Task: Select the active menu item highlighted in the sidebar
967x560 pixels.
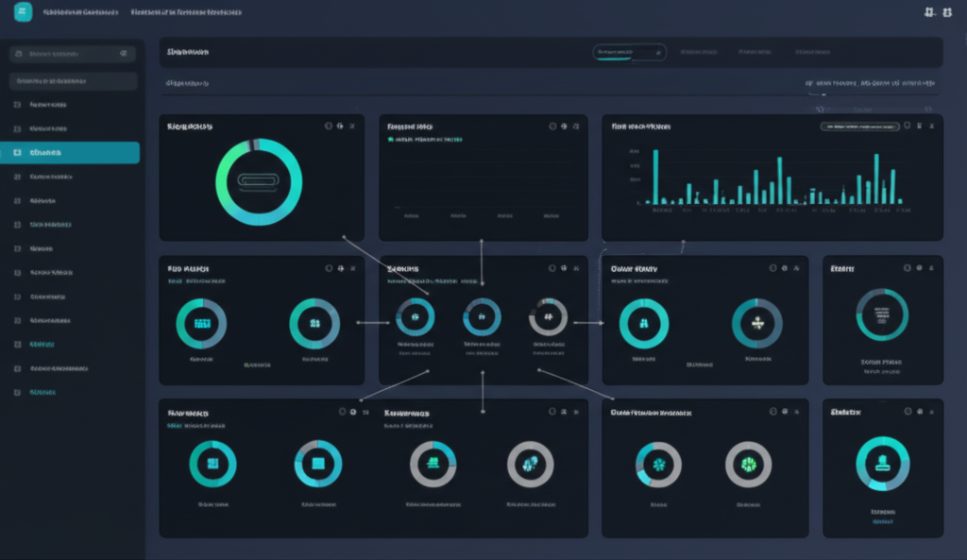Action: pos(71,152)
